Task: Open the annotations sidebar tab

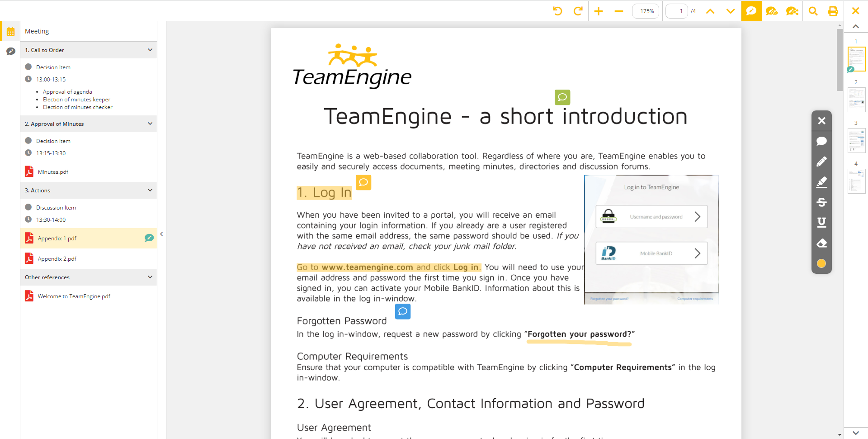Action: [x=10, y=51]
